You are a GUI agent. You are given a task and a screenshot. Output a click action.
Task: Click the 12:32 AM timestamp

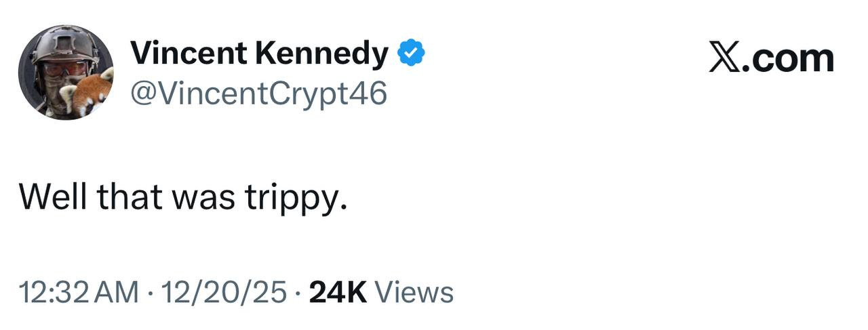76,293
